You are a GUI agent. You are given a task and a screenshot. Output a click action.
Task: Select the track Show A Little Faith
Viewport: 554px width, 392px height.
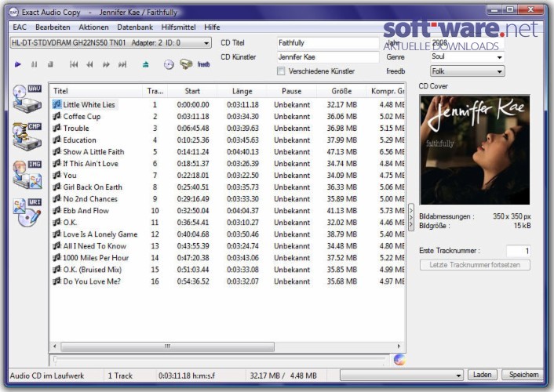pyautogui.click(x=93, y=152)
